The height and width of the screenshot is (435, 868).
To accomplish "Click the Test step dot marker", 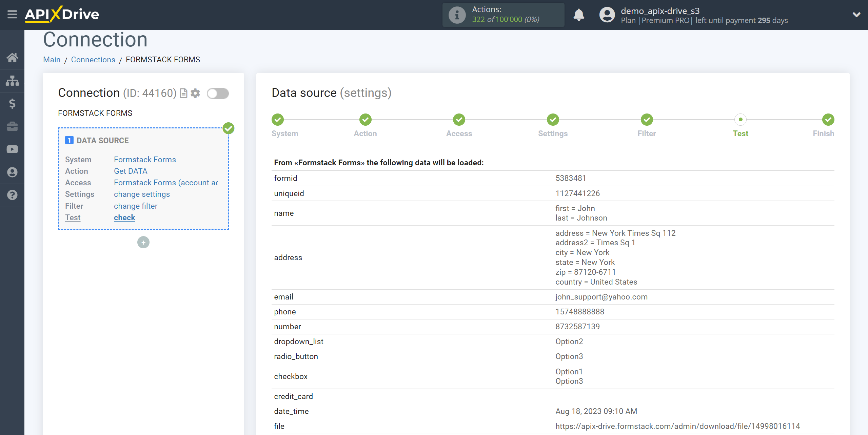I will 741,120.
